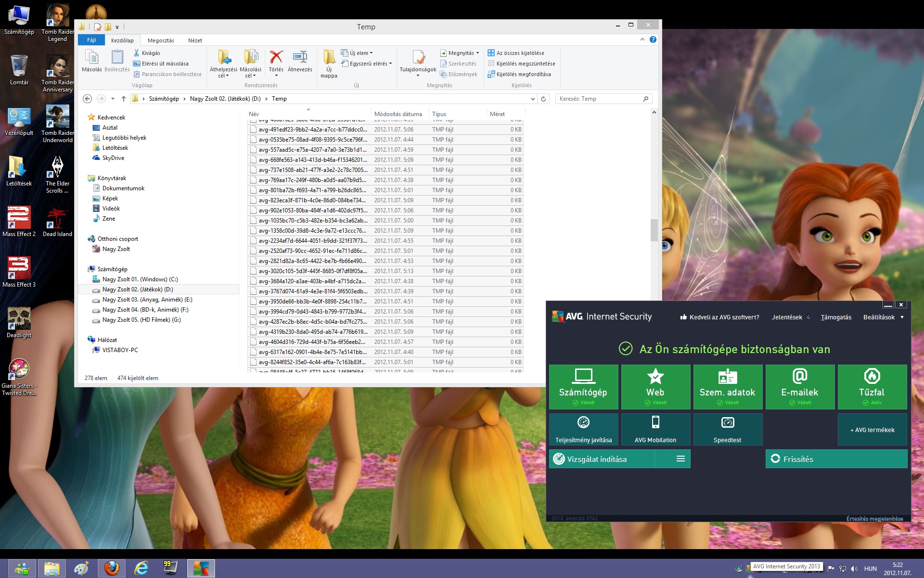Open AVG Mobilation tile

point(655,429)
